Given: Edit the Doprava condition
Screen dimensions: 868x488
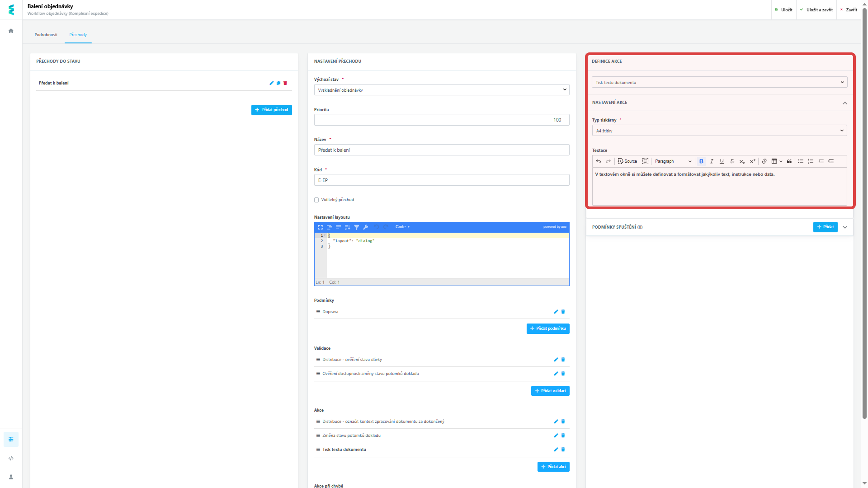Looking at the screenshot, I should point(556,312).
